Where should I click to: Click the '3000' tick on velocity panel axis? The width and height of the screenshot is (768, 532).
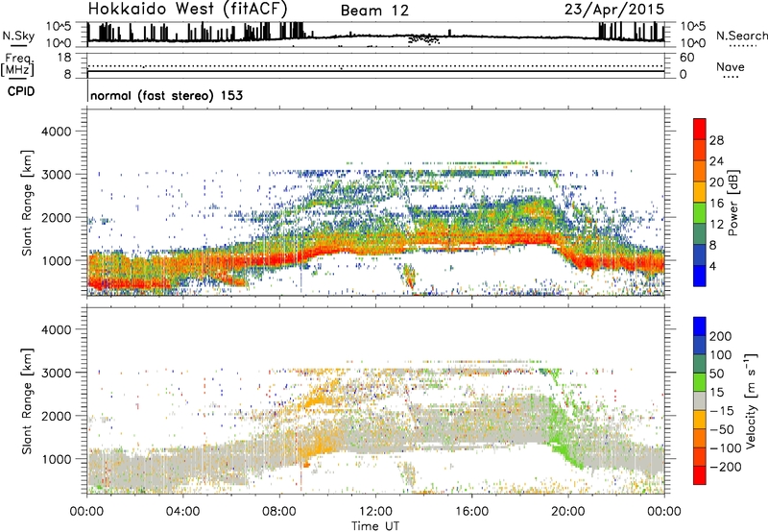(56, 373)
